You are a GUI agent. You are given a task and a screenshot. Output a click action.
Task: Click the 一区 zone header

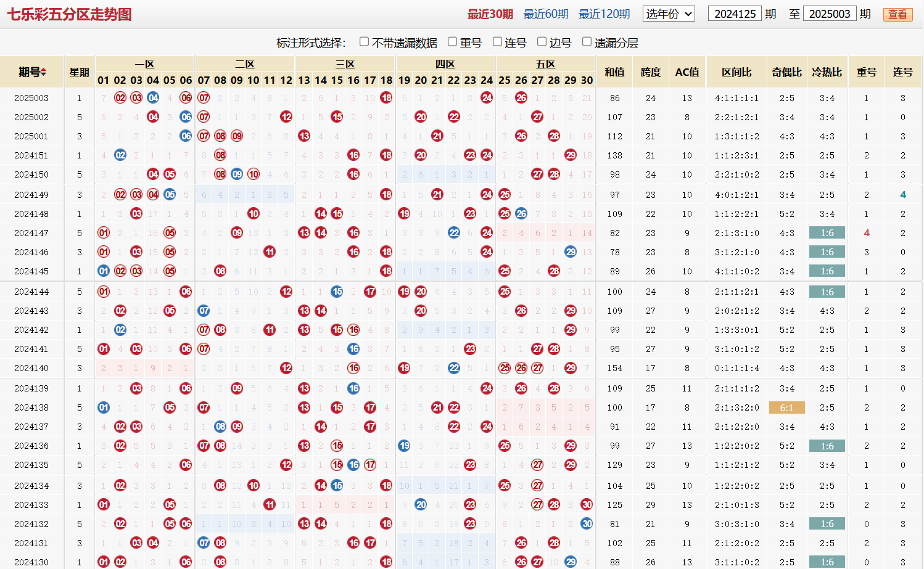(144, 64)
